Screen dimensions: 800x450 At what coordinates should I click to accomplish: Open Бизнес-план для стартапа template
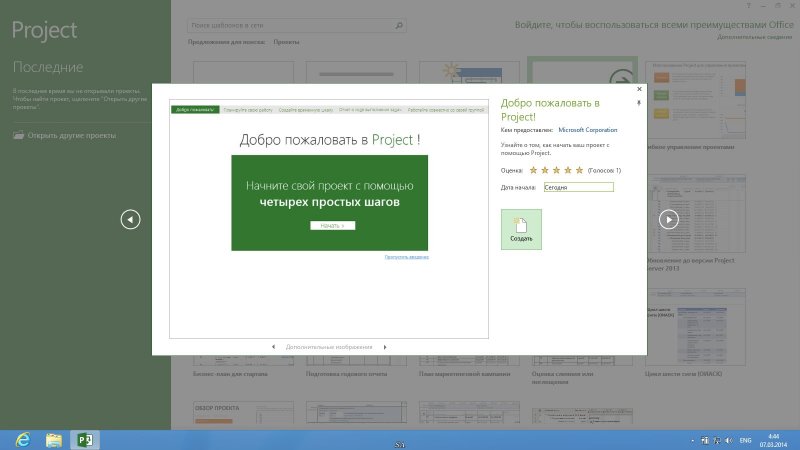tap(230, 374)
